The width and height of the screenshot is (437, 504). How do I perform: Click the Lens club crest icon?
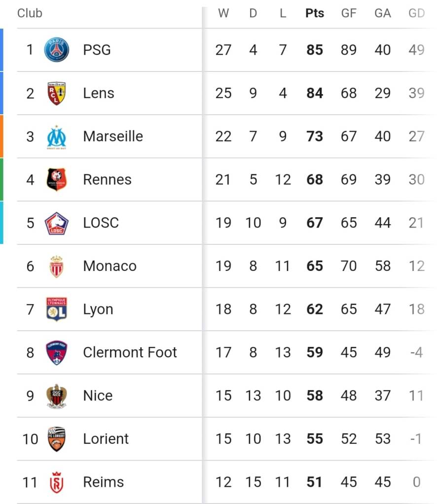56,93
